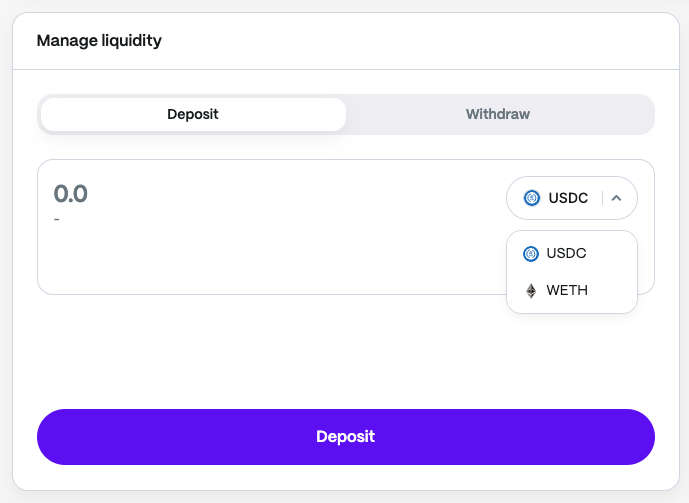Screen dimensions: 689x503
Task: Click the Manage liquidity heading
Action: pos(99,41)
